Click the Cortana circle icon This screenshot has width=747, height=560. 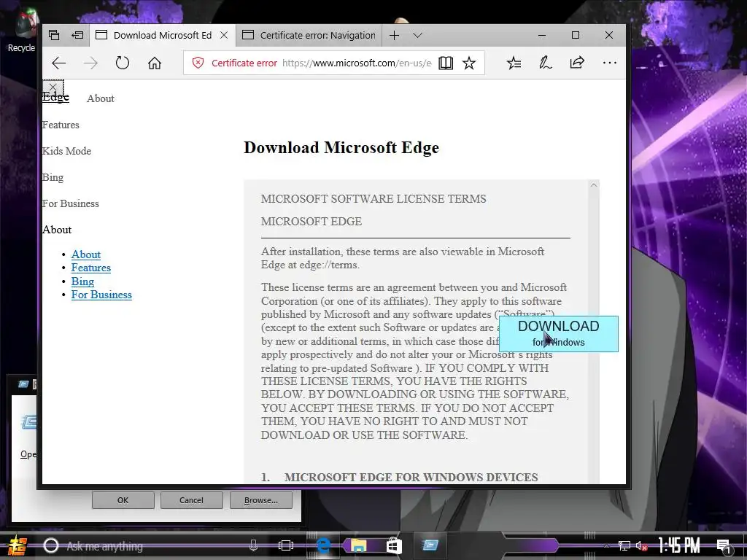point(51,545)
